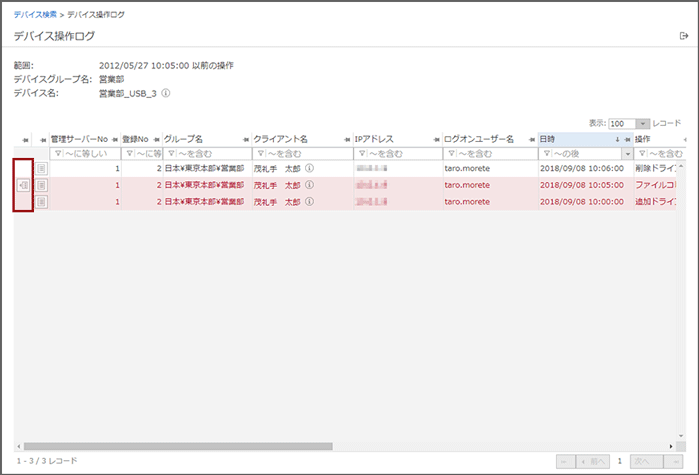This screenshot has width=699, height=475.
Task: Open file trace icon in second row
Action: (x=23, y=186)
